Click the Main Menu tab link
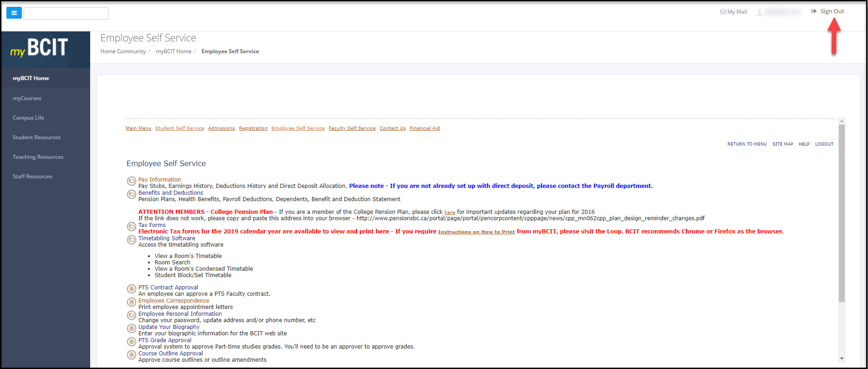 138,128
